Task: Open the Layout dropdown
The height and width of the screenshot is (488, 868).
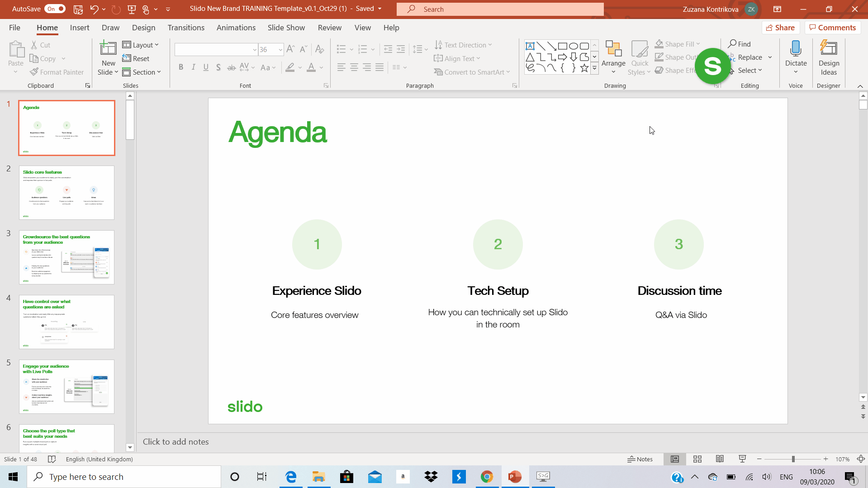Action: coord(141,45)
